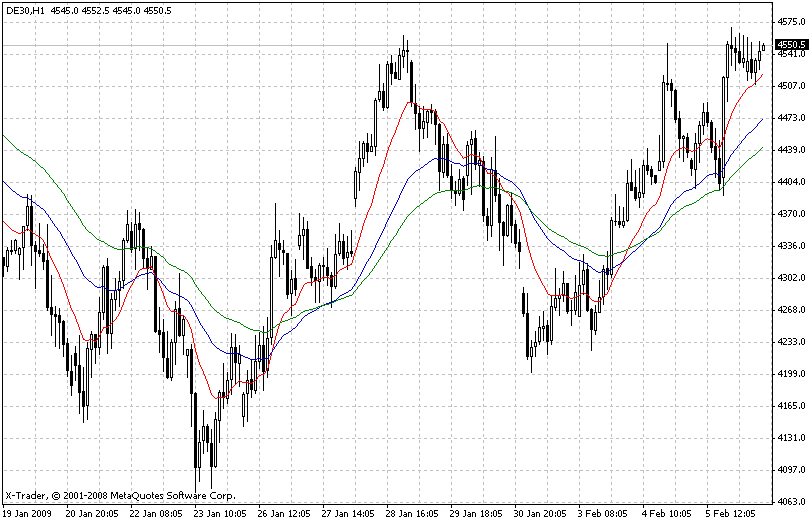
Task: Click the 23 Jan 10:05 time label
Action: [220, 514]
